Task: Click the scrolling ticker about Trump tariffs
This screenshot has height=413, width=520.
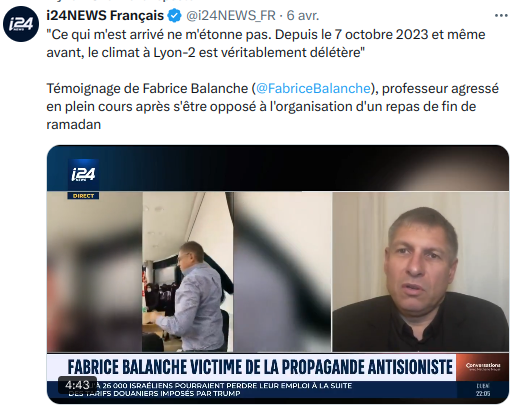Action: click(211, 390)
